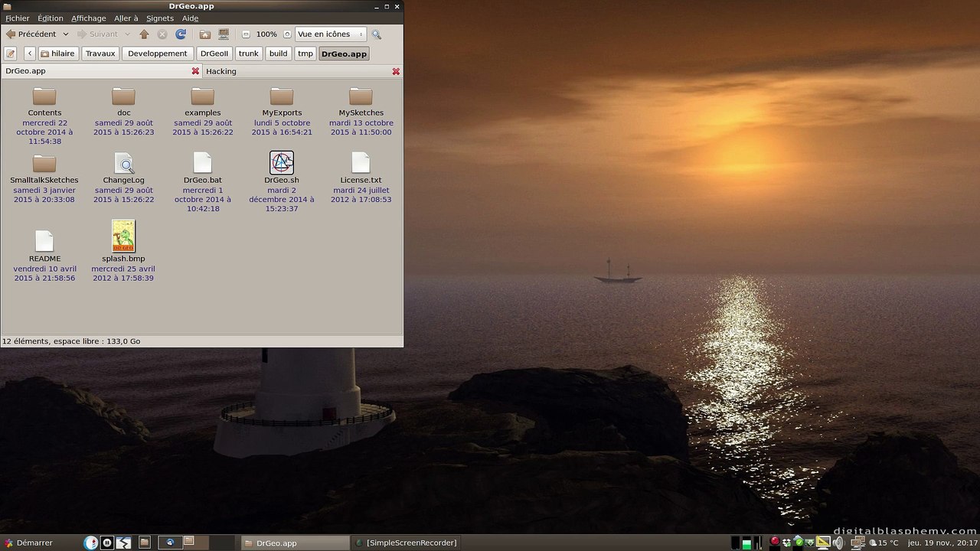Open the Signets menu

pyautogui.click(x=159, y=18)
